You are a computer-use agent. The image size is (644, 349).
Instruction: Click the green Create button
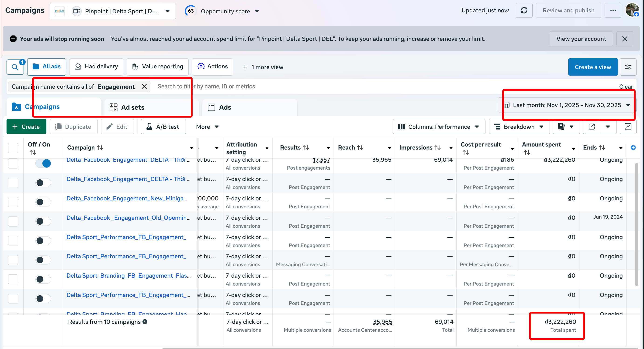tap(26, 127)
